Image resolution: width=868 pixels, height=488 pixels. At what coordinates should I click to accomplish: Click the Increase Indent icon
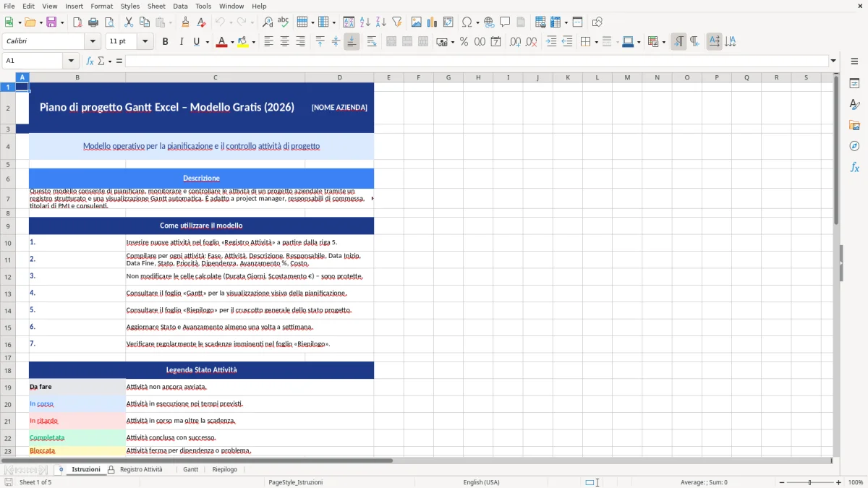click(x=552, y=42)
